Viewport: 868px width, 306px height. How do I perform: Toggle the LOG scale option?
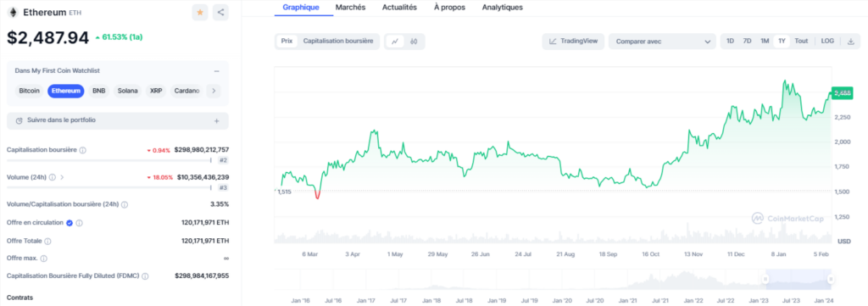[827, 41]
